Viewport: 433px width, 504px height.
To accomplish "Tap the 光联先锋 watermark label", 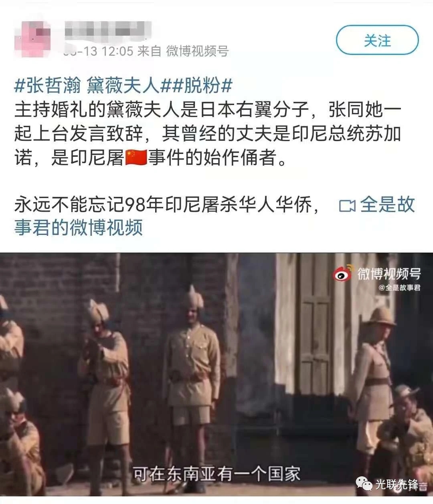I will [397, 484].
